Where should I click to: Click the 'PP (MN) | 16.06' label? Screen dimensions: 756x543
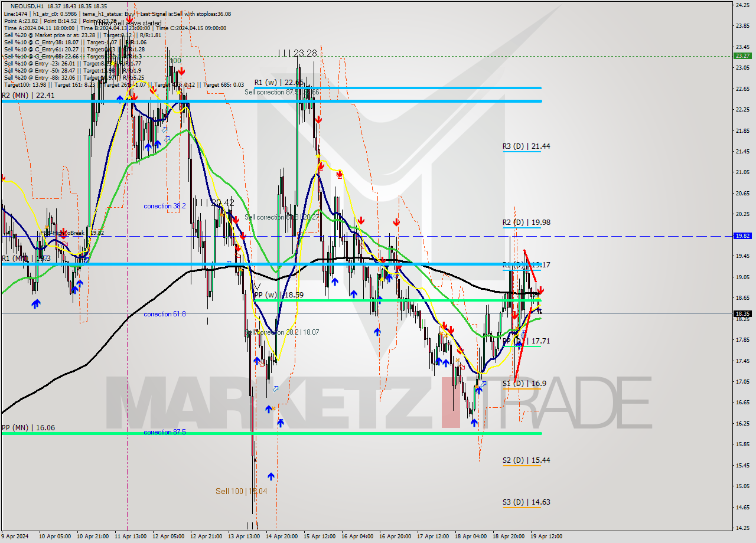click(28, 427)
